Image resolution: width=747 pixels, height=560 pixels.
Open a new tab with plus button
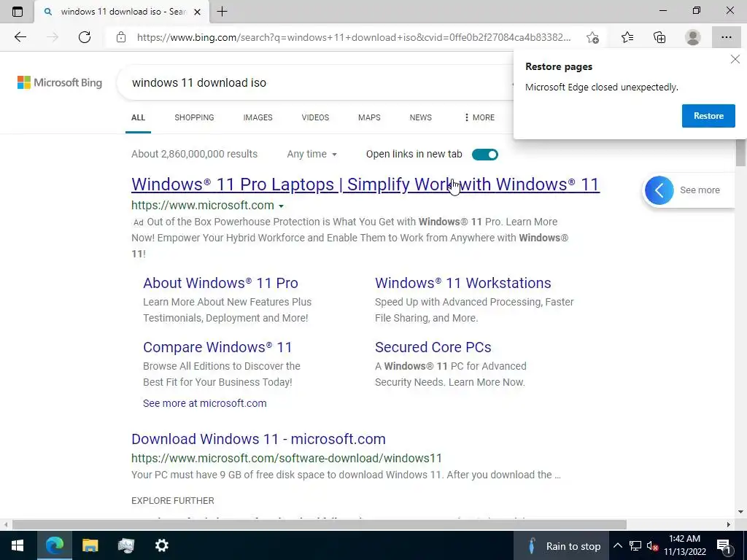[x=222, y=12]
